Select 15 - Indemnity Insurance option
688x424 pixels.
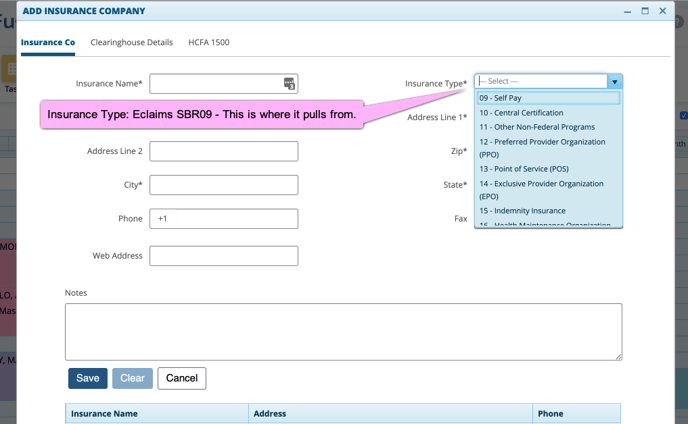click(548, 211)
